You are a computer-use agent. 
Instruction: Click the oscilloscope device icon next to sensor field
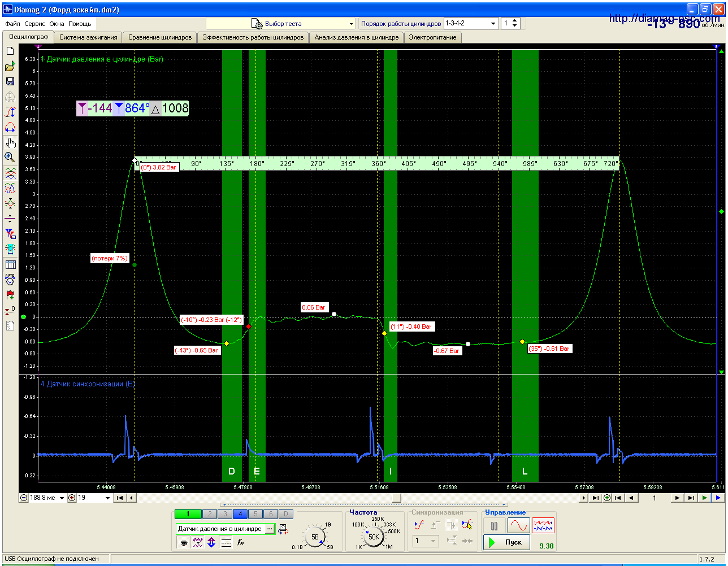284,529
